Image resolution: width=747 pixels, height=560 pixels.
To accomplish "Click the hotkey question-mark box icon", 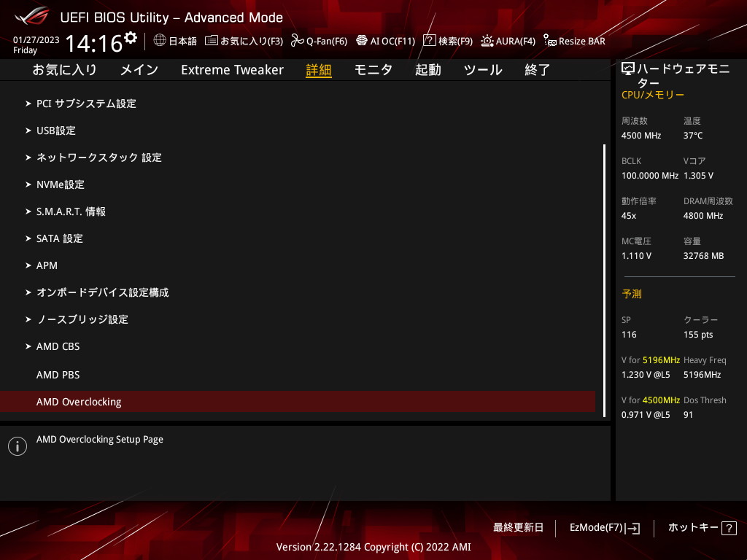I will (x=729, y=528).
